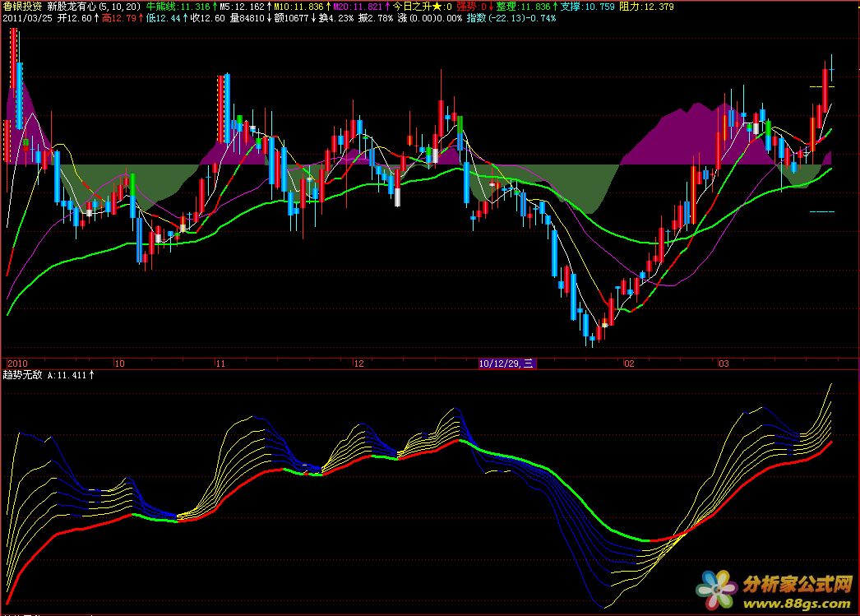Click the 支撑:10.759 support value
The image size is (860, 616).
pyautogui.click(x=587, y=7)
